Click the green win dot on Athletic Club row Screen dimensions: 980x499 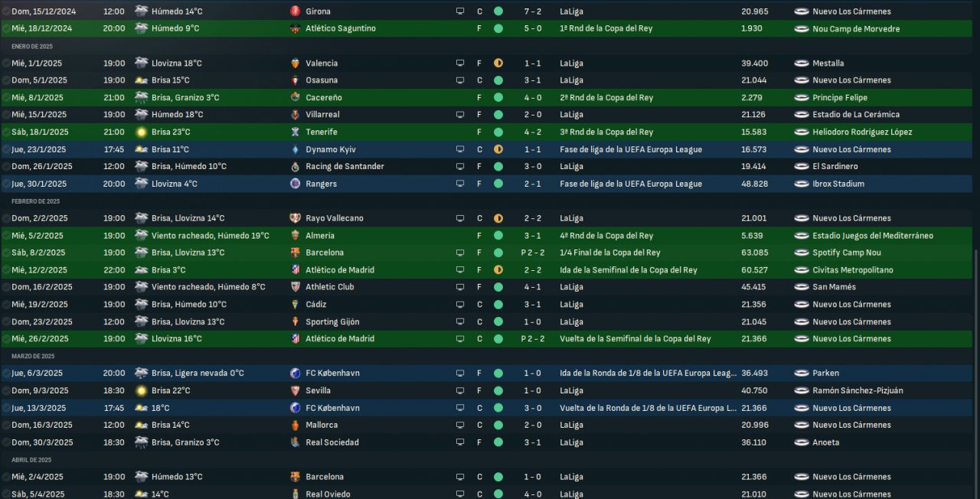click(x=498, y=287)
